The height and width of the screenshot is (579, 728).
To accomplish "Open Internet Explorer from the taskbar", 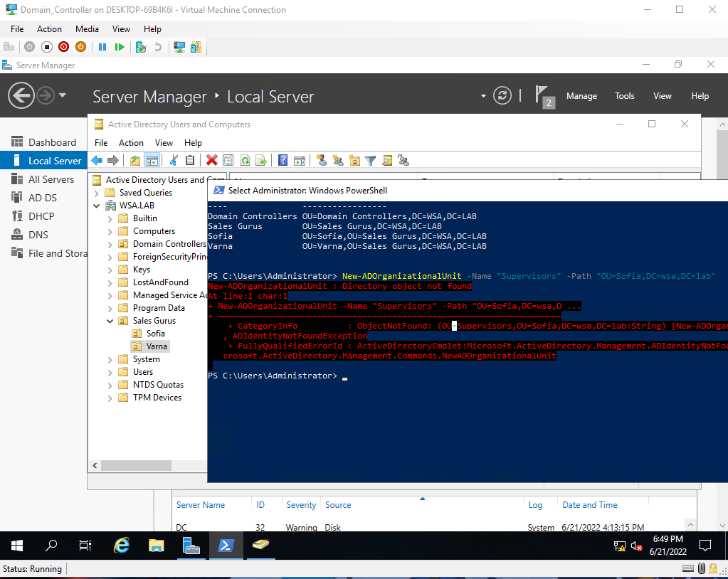I will pos(122,545).
